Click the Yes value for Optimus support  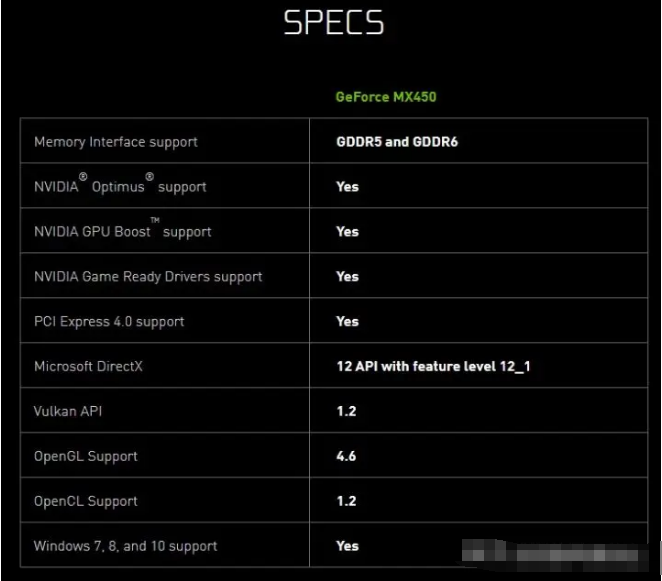tap(347, 187)
